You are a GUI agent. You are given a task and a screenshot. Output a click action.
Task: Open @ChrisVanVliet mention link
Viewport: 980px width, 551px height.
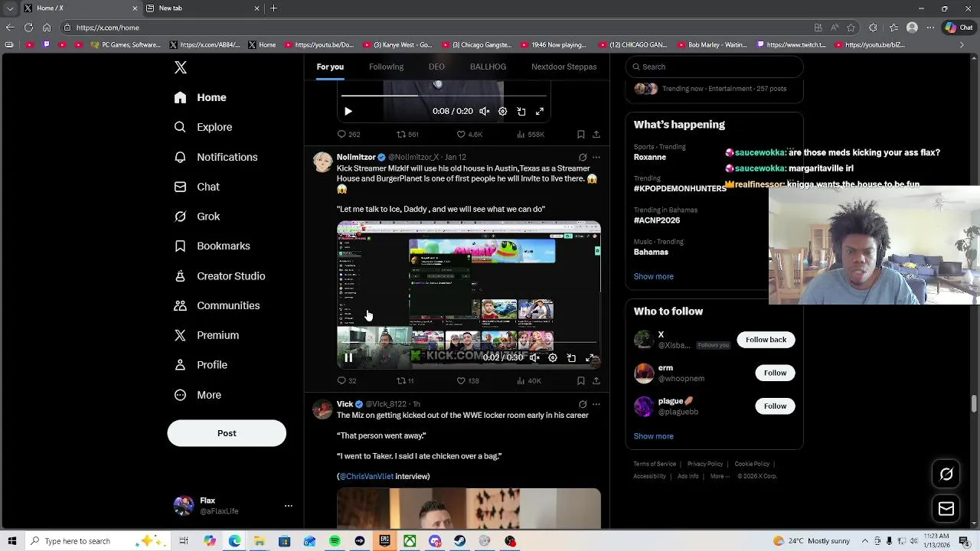point(366,476)
